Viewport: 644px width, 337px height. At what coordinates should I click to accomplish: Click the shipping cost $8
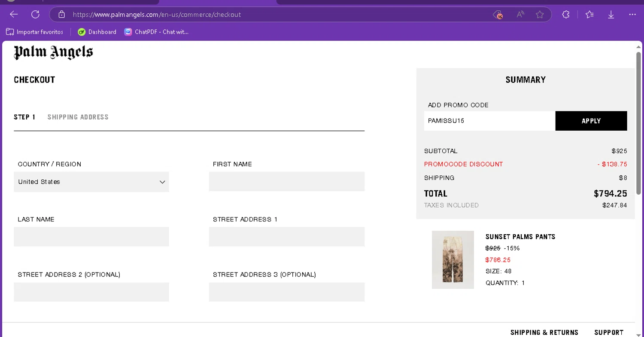[623, 178]
